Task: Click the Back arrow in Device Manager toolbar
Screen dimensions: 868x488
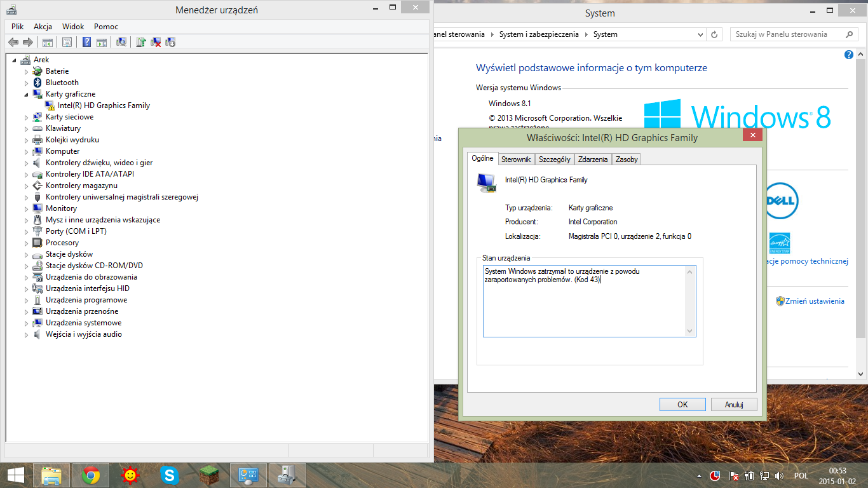Action: (13, 42)
